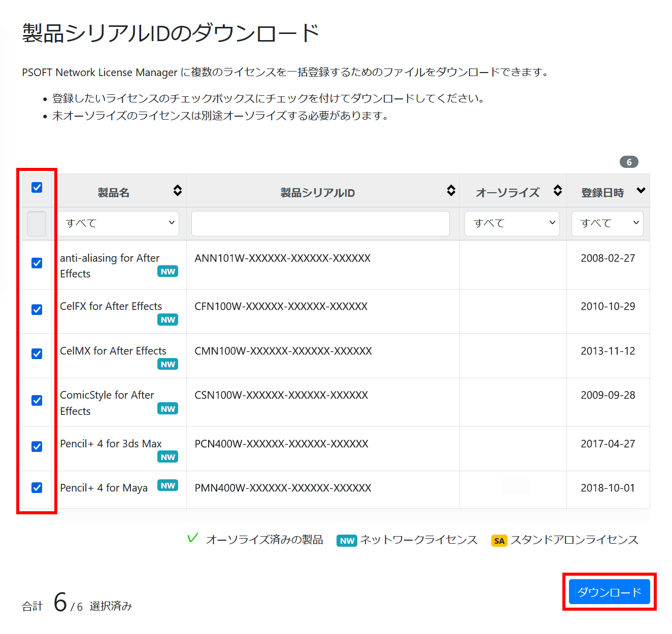The height and width of the screenshot is (634, 672).
Task: Expand the 登録日時 filter dropdown
Action: click(607, 224)
